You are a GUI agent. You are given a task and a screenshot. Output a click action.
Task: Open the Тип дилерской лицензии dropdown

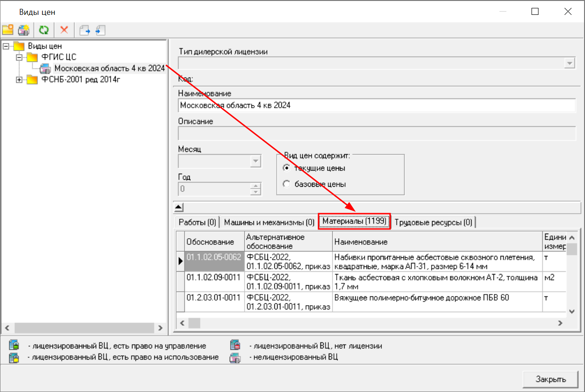coord(570,63)
